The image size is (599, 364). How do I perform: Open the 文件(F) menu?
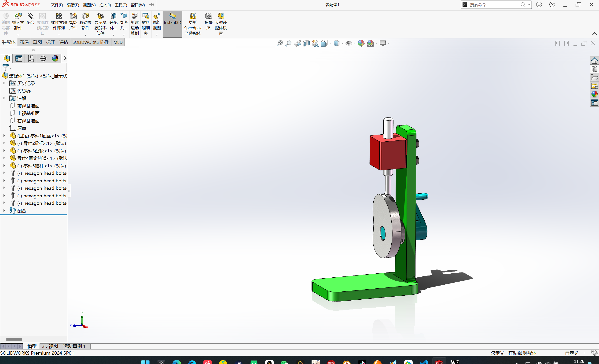(x=57, y=5)
